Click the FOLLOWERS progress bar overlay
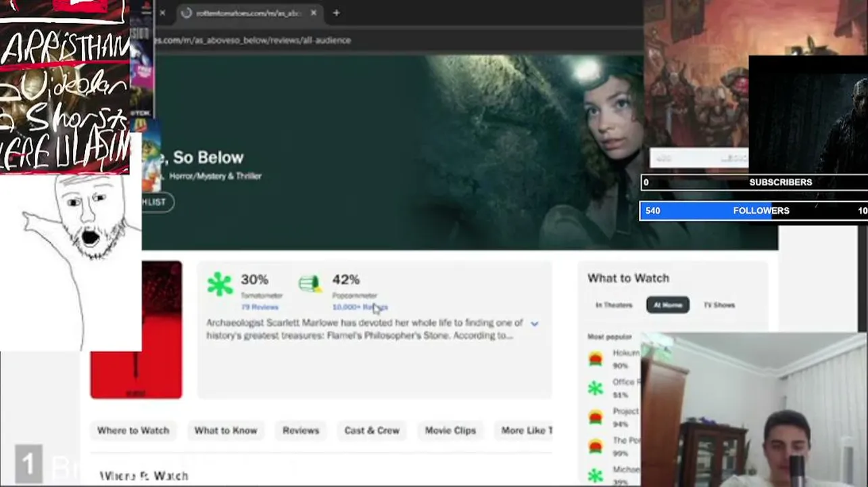Image resolution: width=868 pixels, height=487 pixels. 754,210
